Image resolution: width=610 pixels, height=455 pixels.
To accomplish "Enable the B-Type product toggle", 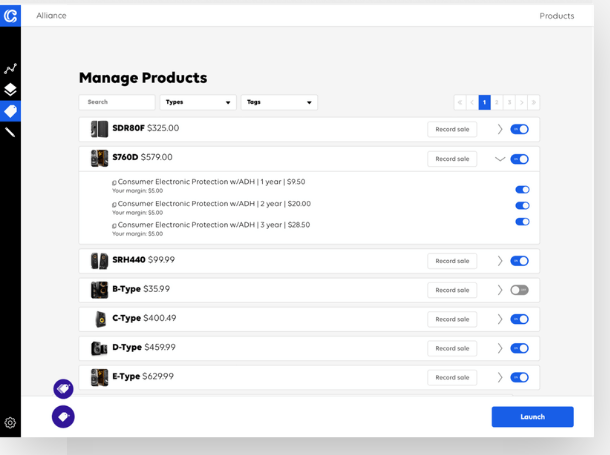I will pos(519,290).
